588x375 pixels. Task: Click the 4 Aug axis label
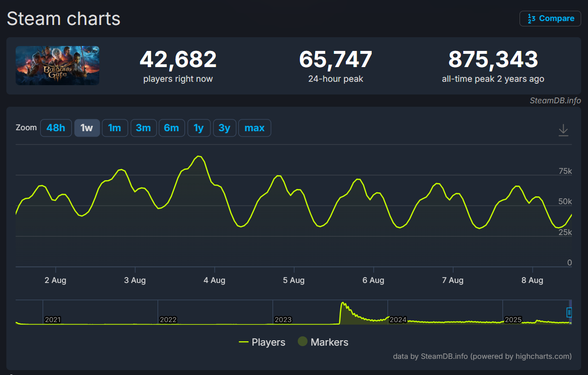point(214,281)
